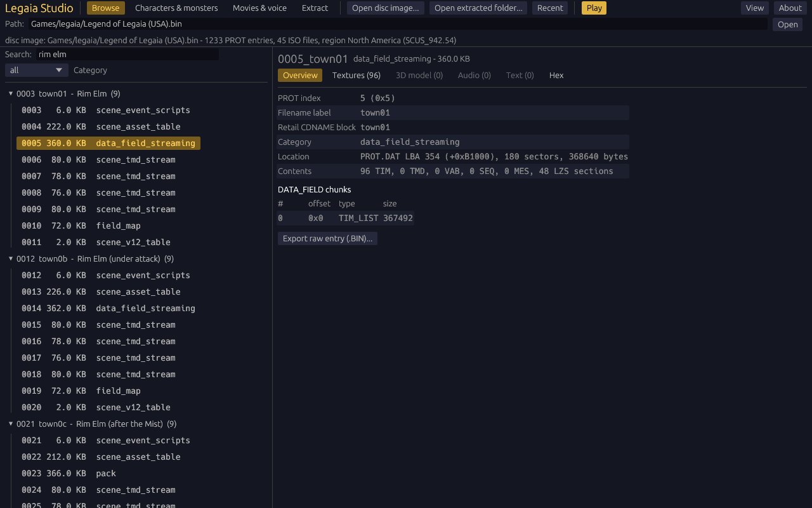
Task: Open the category filter dropdown set to all
Action: 36,70
